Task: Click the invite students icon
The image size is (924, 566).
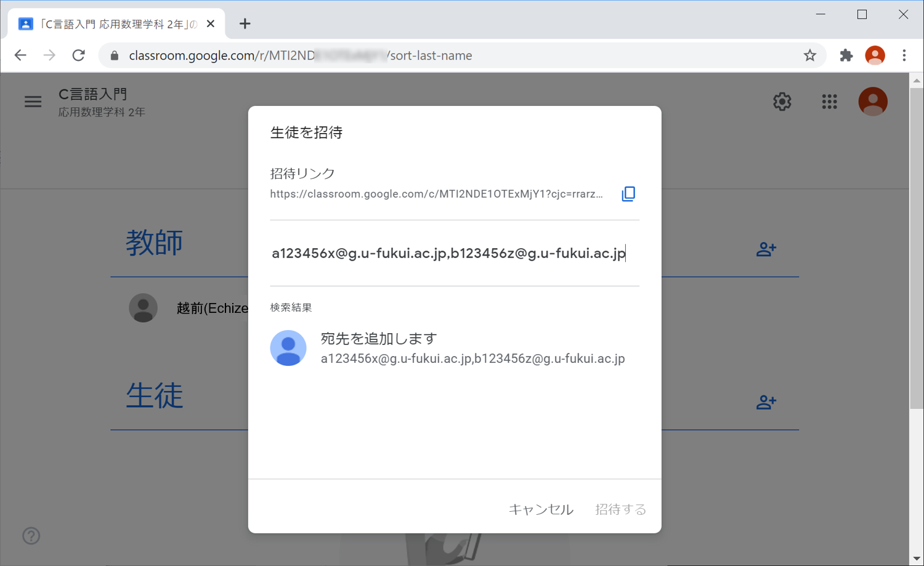Action: 766,402
